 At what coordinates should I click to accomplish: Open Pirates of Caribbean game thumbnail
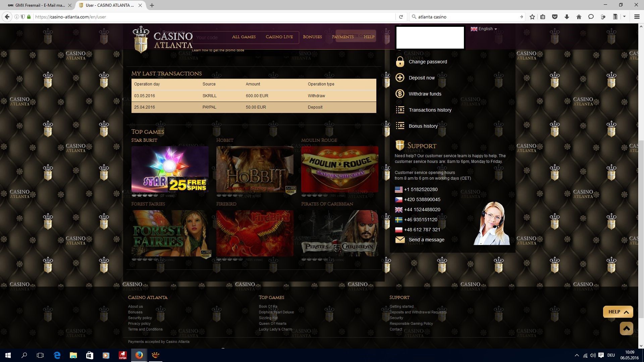pos(340,233)
